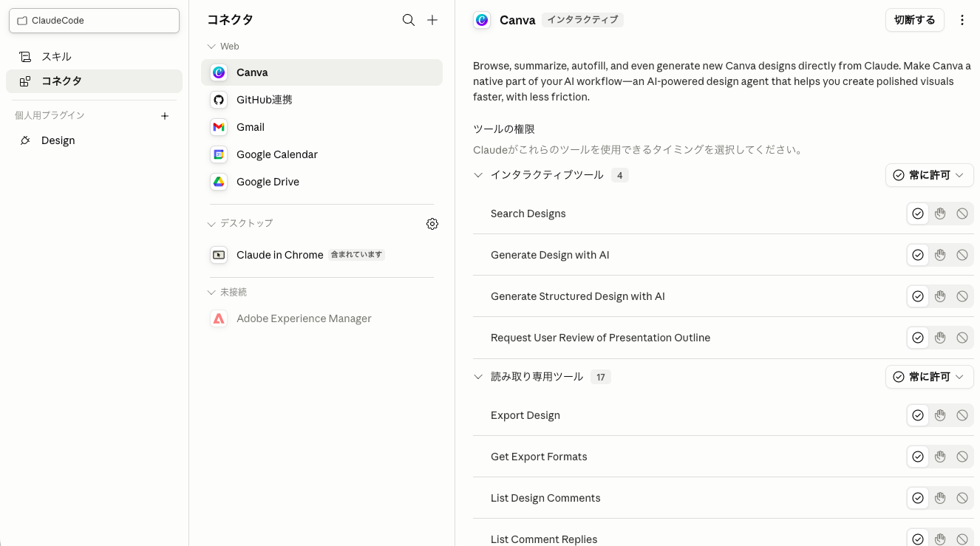Viewport: 980px width, 546px height.
Task: Set Generate Structured Design with AI to require approval
Action: pos(940,296)
